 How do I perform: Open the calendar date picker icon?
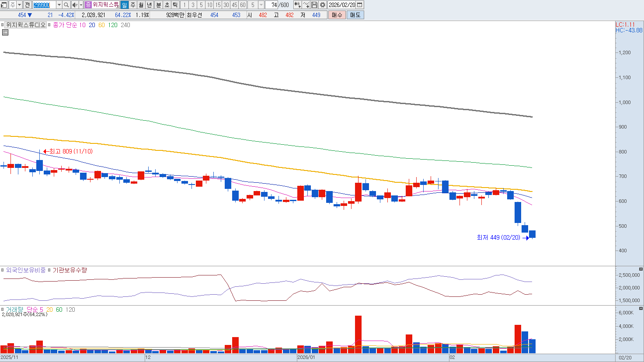click(x=360, y=5)
